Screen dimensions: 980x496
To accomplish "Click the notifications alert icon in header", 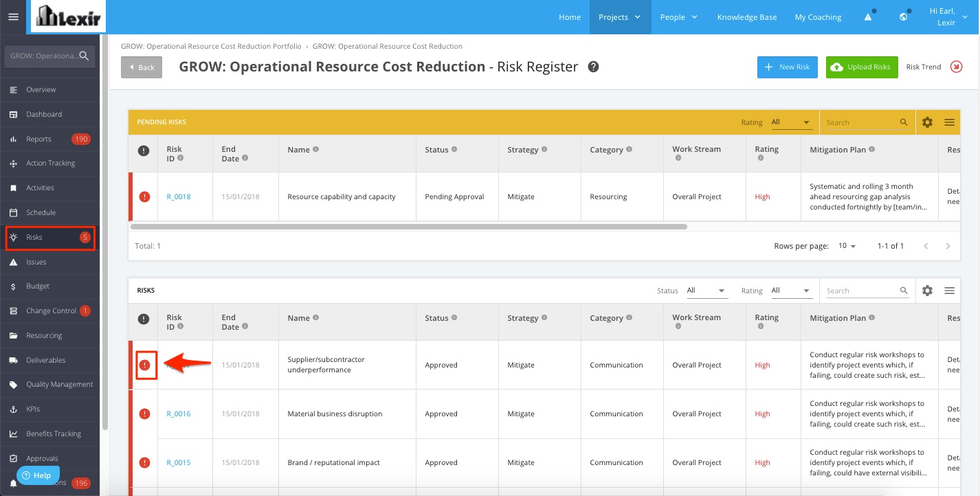I will 868,17.
